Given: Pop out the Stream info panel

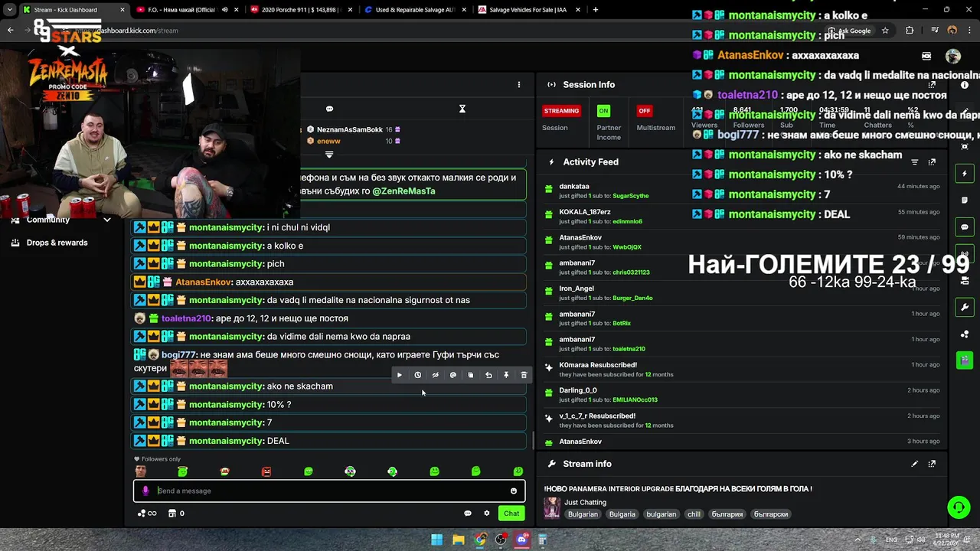Looking at the screenshot, I should coord(932,464).
